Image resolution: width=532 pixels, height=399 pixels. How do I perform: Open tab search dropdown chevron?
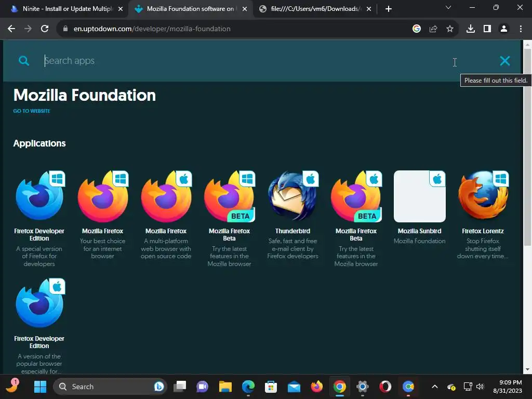448,7
